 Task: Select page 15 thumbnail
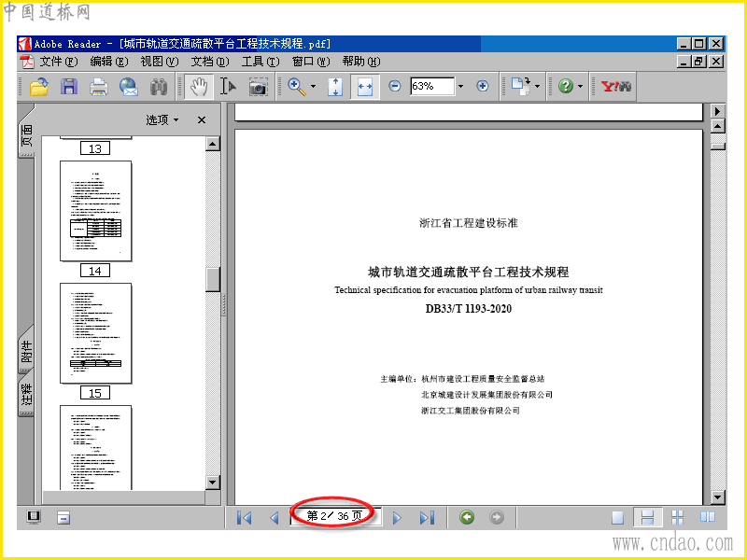click(x=96, y=333)
